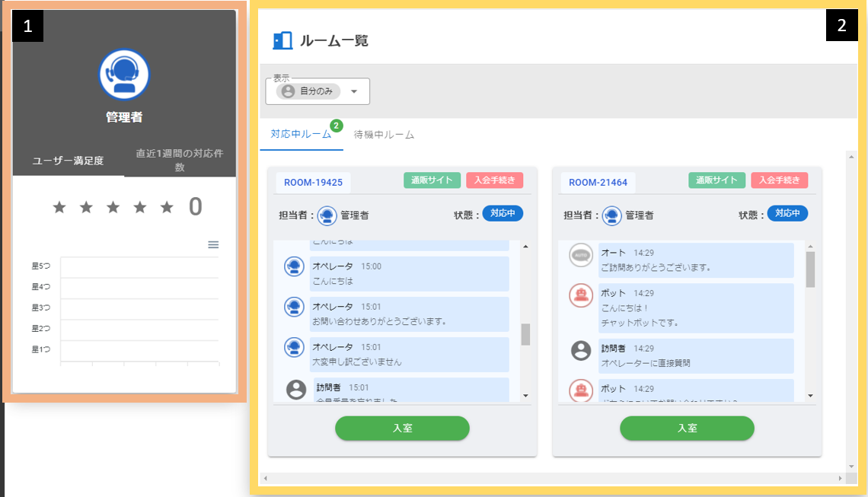The height and width of the screenshot is (497, 868).
Task: Click the オート avatar in ROOM-21464 chat
Action: coord(581,256)
